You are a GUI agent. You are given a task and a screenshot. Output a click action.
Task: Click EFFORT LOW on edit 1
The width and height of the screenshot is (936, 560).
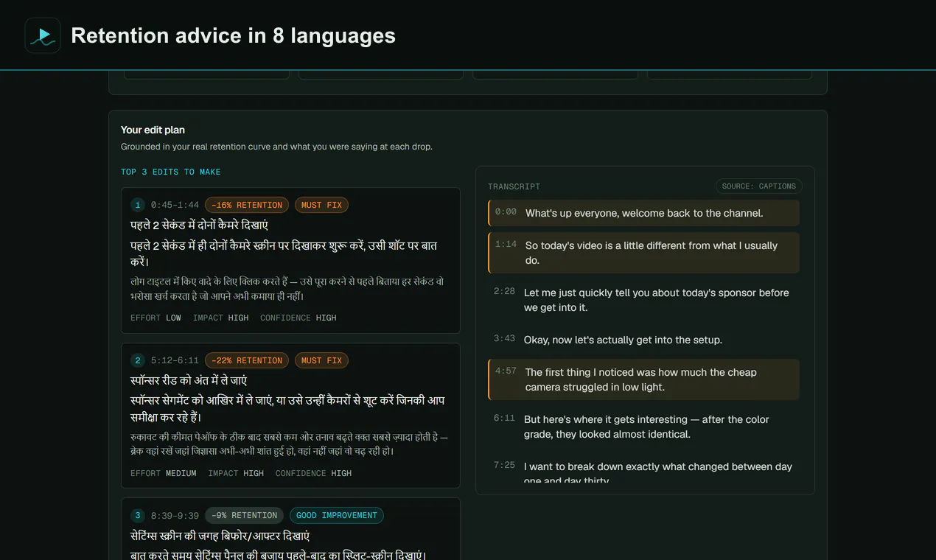156,318
